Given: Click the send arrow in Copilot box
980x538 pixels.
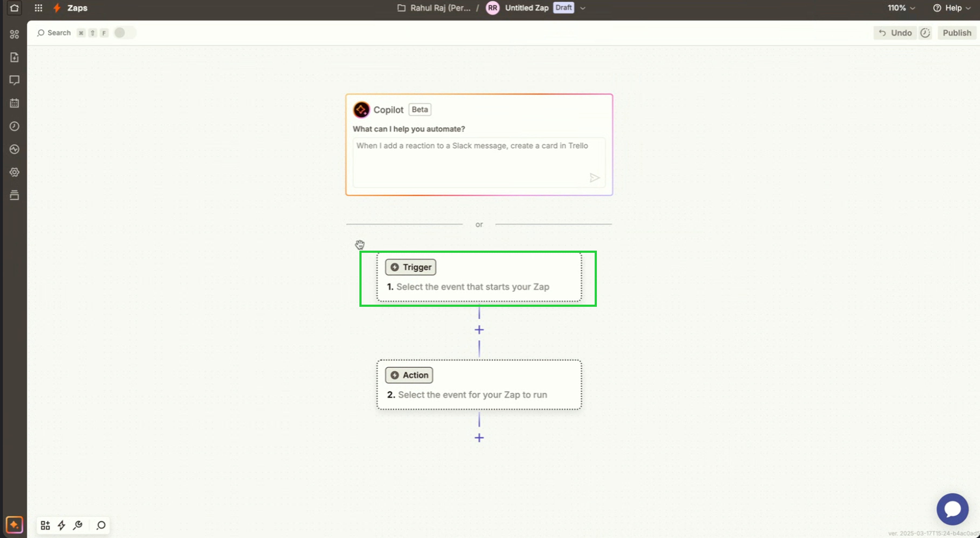Looking at the screenshot, I should pos(595,178).
